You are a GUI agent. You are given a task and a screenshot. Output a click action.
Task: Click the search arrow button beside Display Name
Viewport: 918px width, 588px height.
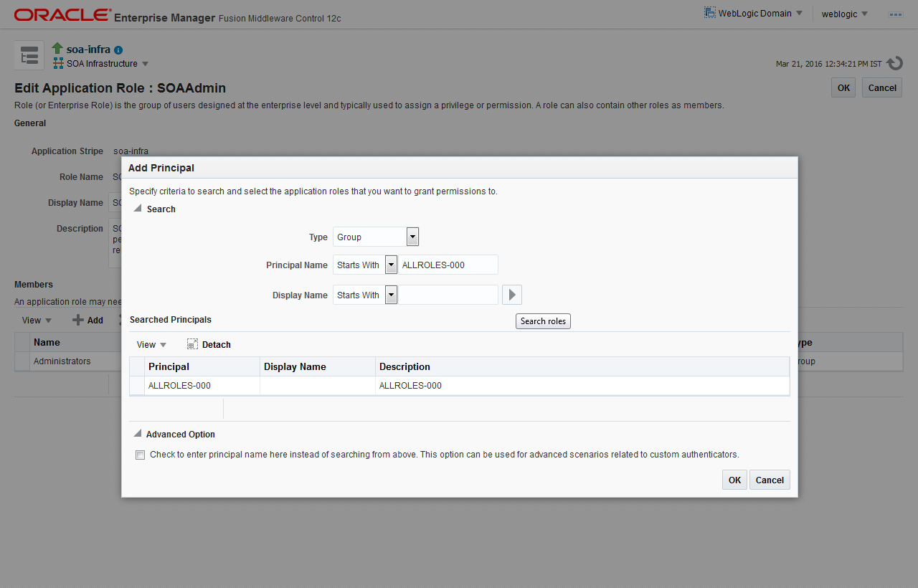coord(511,295)
